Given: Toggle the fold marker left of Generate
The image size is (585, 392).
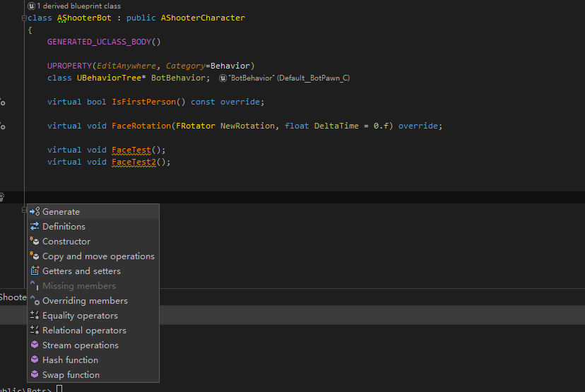Looking at the screenshot, I should click(25, 210).
